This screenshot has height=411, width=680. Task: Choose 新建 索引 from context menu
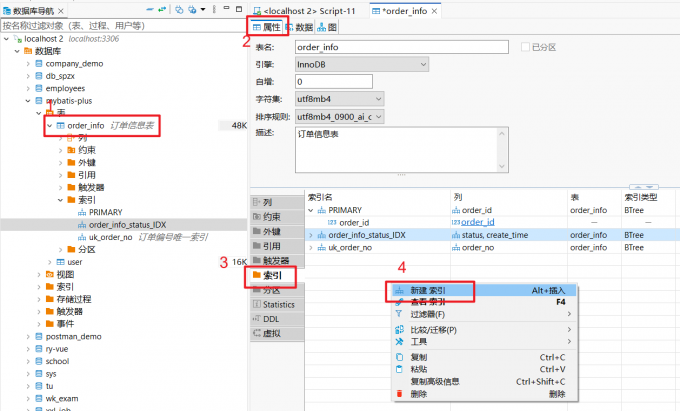tap(428, 290)
